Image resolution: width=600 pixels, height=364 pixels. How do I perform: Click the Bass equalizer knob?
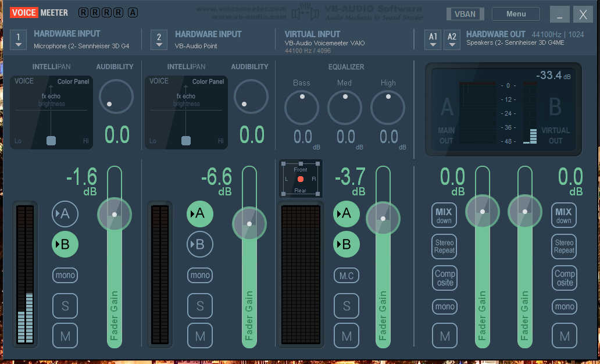click(x=301, y=107)
